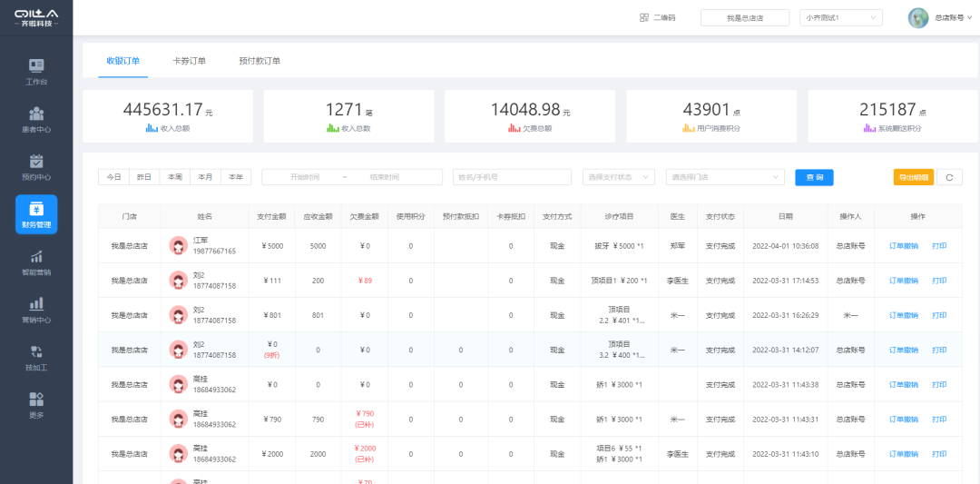
Task: Click the purple chart icon of 系统赠送积分
Action: (869, 128)
